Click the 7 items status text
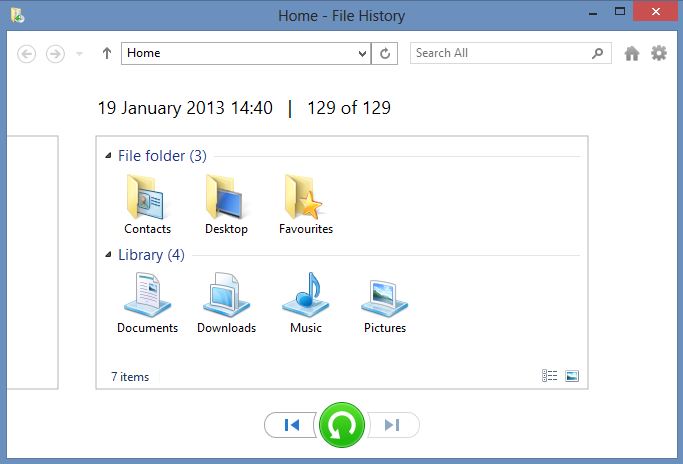 [130, 377]
